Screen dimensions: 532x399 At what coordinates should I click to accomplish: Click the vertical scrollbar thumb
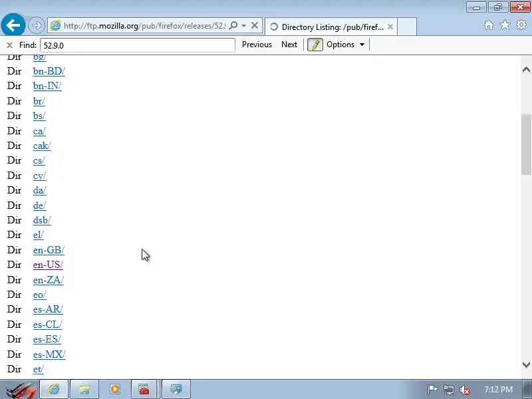[526, 145]
